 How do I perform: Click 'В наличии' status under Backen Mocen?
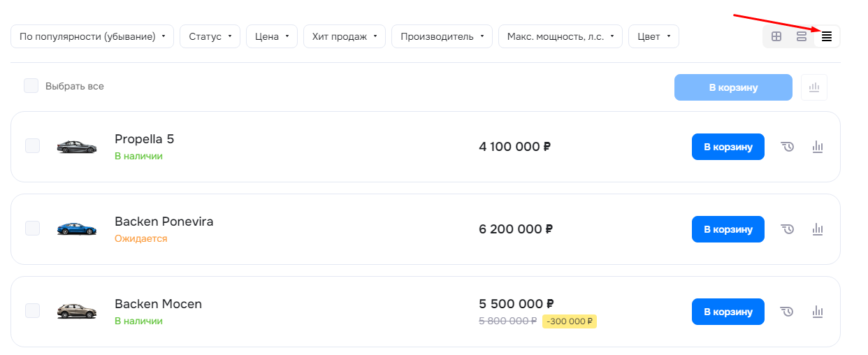(x=138, y=321)
